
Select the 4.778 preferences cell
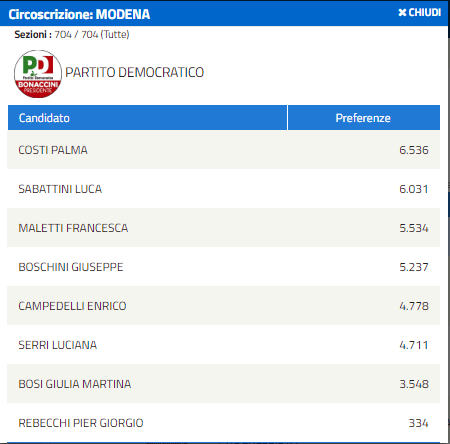(414, 306)
